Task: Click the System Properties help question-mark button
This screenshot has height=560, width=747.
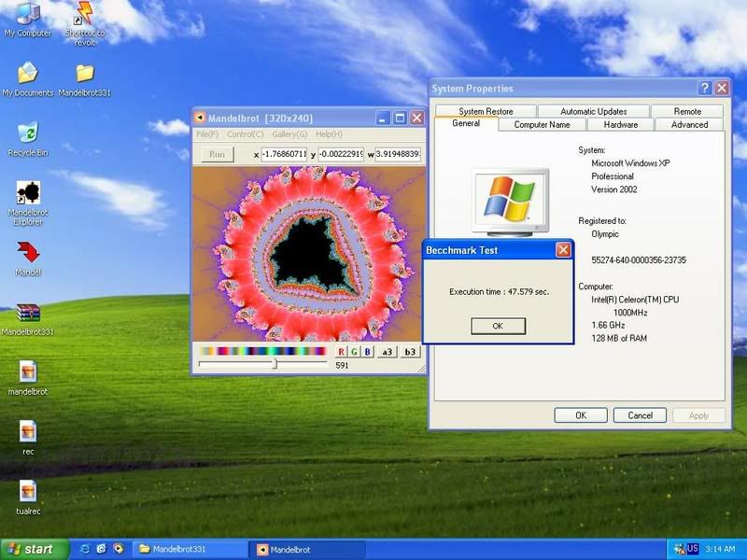Action: click(x=705, y=88)
